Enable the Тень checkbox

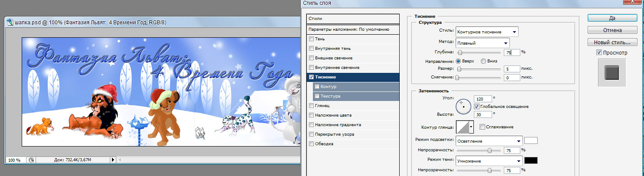point(311,39)
